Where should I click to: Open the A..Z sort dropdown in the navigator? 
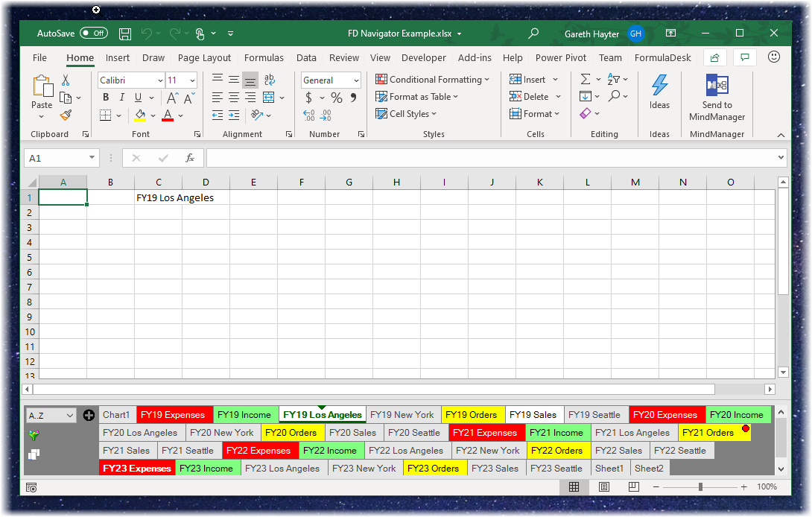click(51, 414)
